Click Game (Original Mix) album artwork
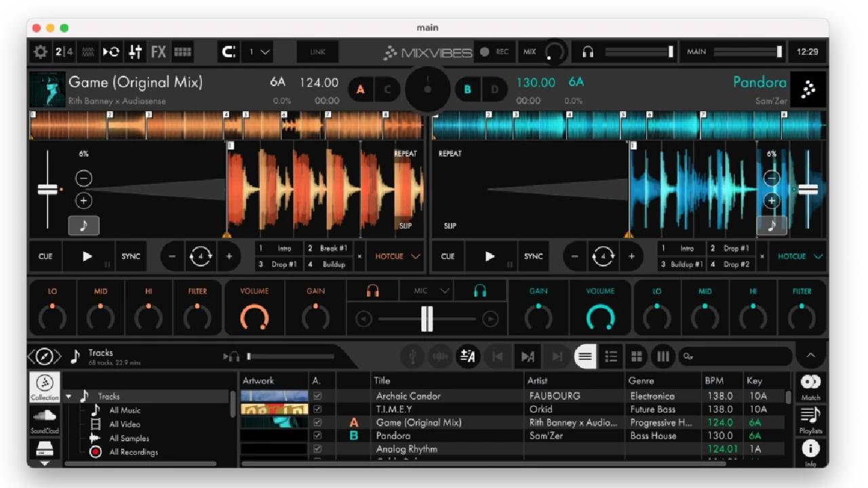The height and width of the screenshot is (488, 868). click(47, 89)
